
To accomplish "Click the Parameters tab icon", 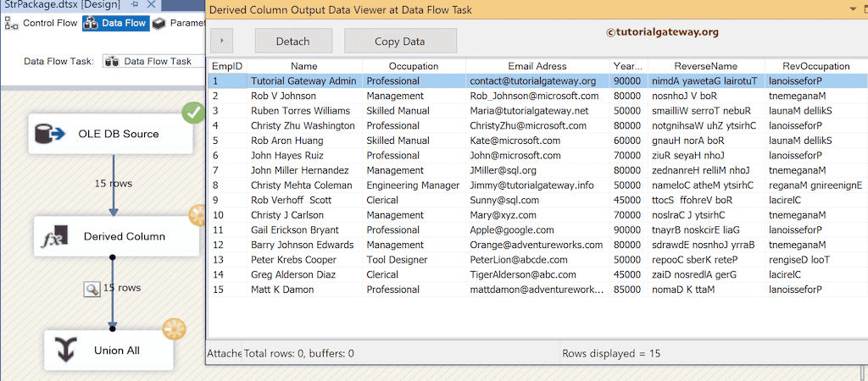I will coord(159,23).
